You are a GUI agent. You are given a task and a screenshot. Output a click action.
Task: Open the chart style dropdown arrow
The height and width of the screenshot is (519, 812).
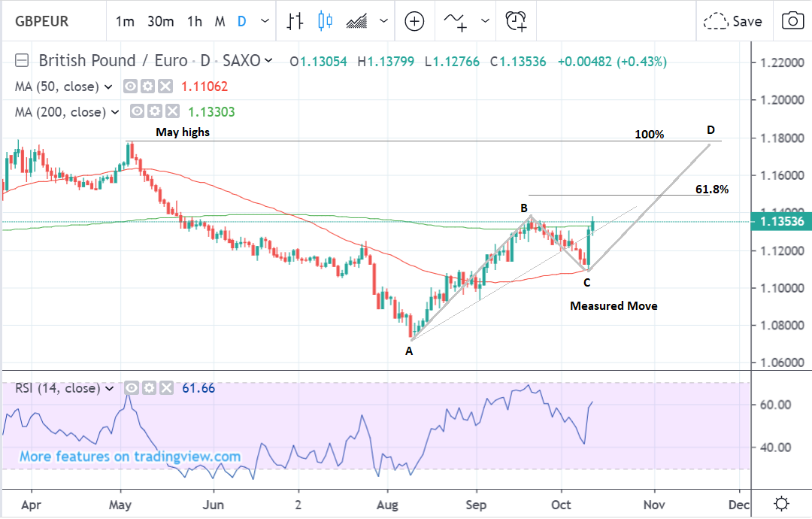point(384,21)
